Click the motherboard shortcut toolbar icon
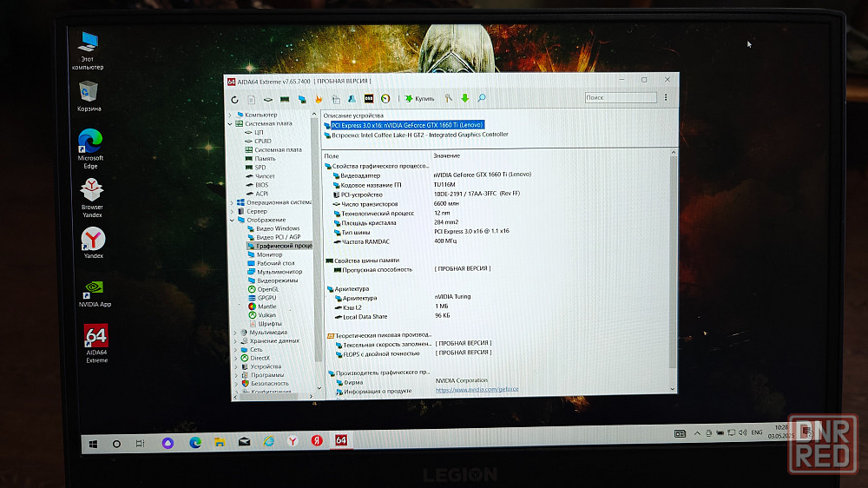The height and width of the screenshot is (488, 868). click(268, 100)
